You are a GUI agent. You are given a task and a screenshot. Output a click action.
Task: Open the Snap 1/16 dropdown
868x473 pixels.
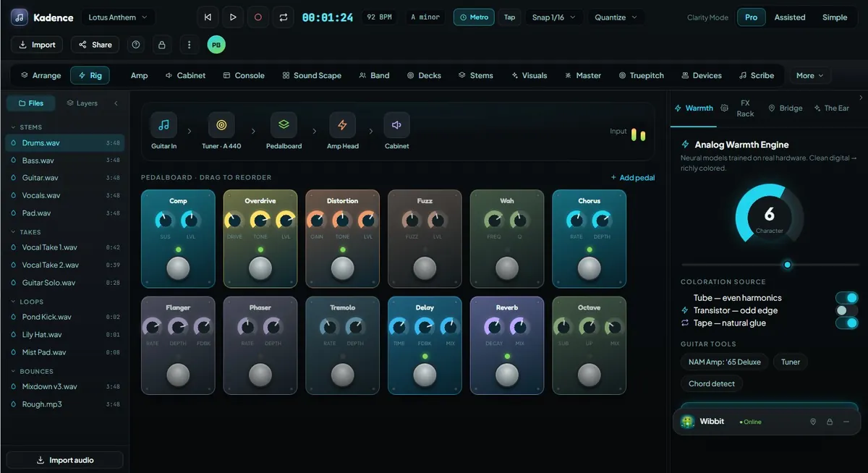click(553, 17)
